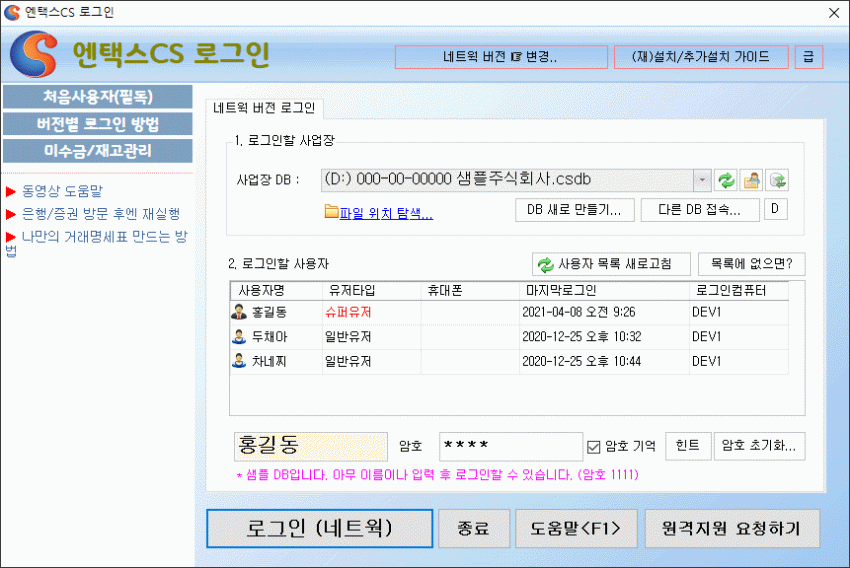Click 목록에 없으면? button
850x568 pixels.
pyautogui.click(x=751, y=264)
